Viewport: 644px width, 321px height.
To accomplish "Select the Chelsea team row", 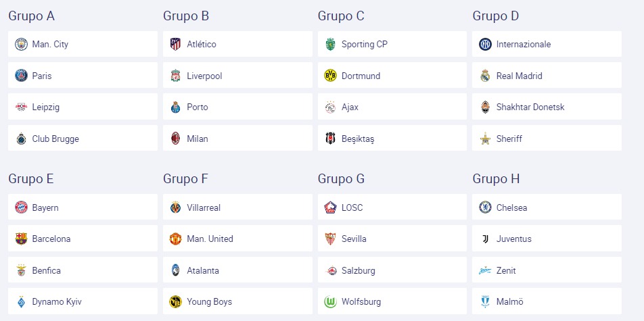I will click(547, 207).
